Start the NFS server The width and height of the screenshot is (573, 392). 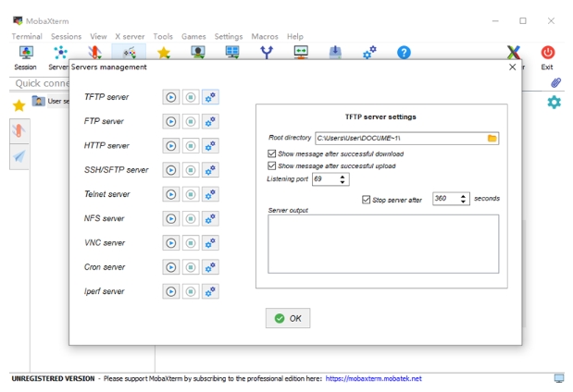(x=171, y=218)
